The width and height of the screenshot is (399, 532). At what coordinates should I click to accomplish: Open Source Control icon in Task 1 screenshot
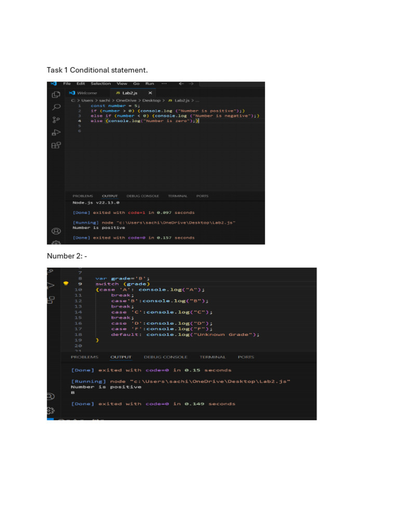56,120
